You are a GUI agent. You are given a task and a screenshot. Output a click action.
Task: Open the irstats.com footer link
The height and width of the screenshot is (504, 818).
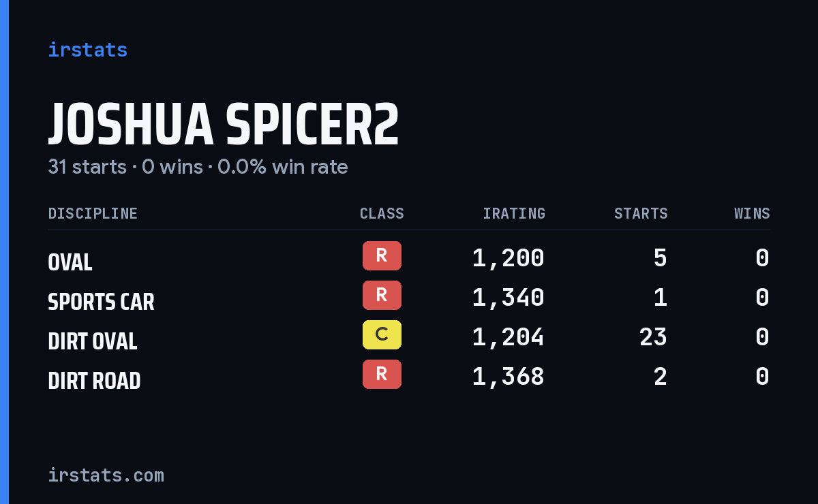[106, 475]
